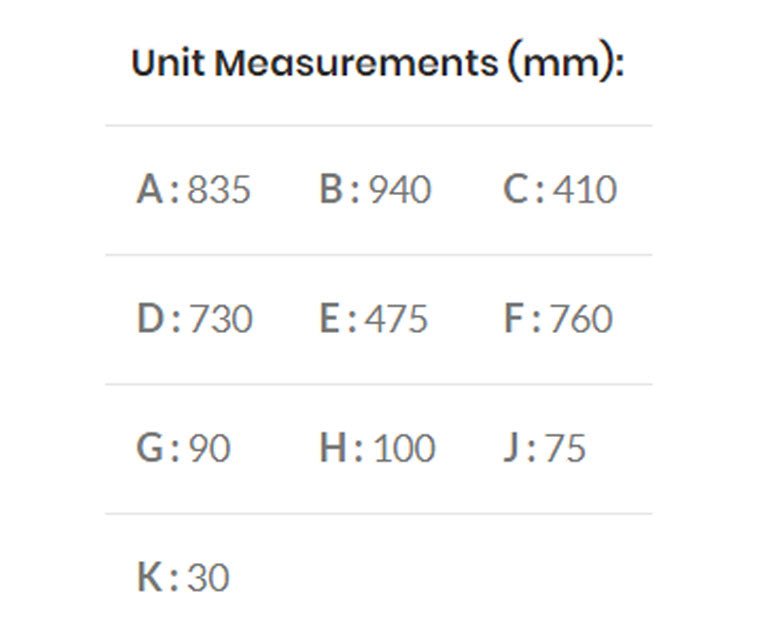Click the F: 760 measurement entry
The height and width of the screenshot is (640, 760).
558,319
